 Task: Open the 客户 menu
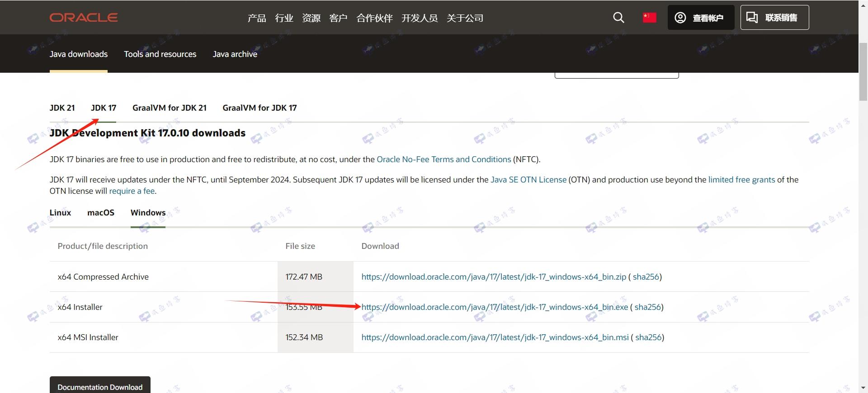[338, 18]
